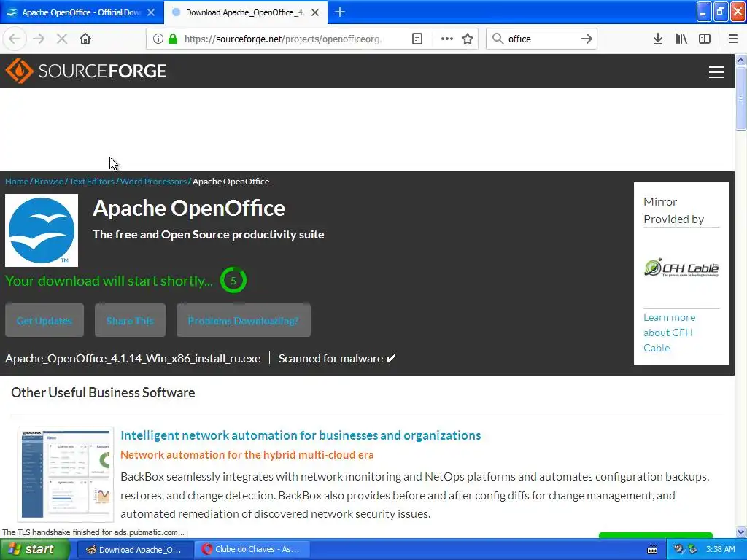Screen dimensions: 747x560
Task: Click the address bar URL
Action: coord(283,39)
